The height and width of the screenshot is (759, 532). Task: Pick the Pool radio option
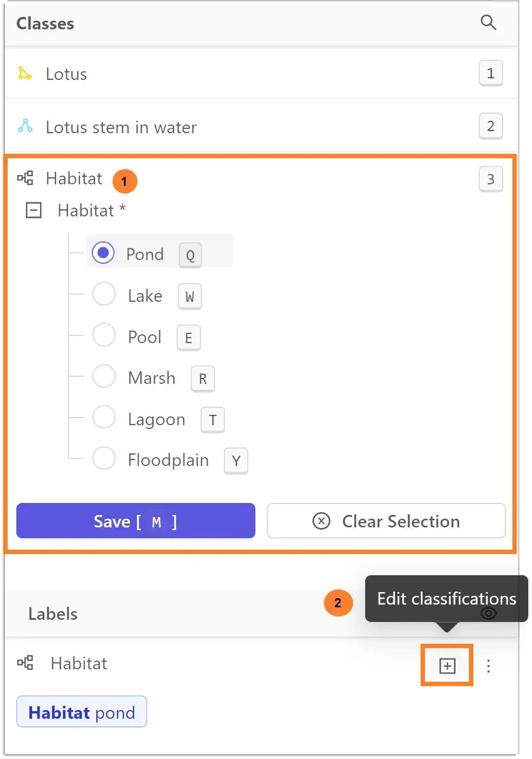click(104, 335)
